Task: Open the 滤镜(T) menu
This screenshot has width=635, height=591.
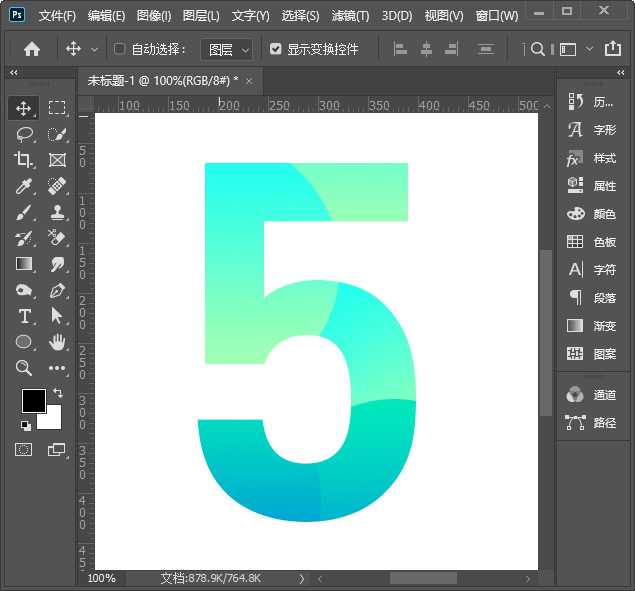Action: click(x=350, y=16)
